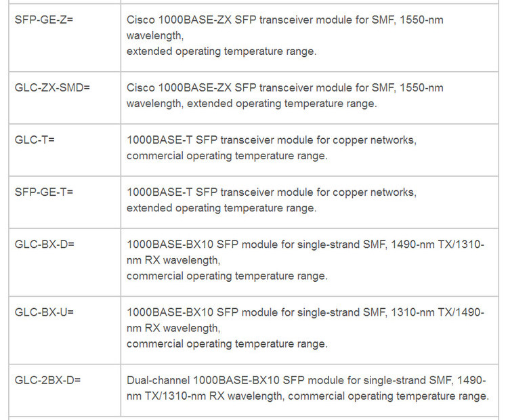
Task: Click the GLC-T= commercial temperature range line
Action: tap(226, 156)
